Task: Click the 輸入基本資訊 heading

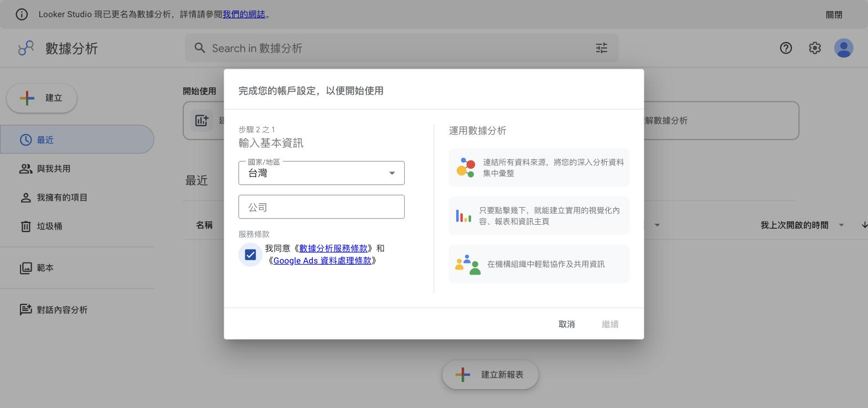Action: [x=271, y=143]
